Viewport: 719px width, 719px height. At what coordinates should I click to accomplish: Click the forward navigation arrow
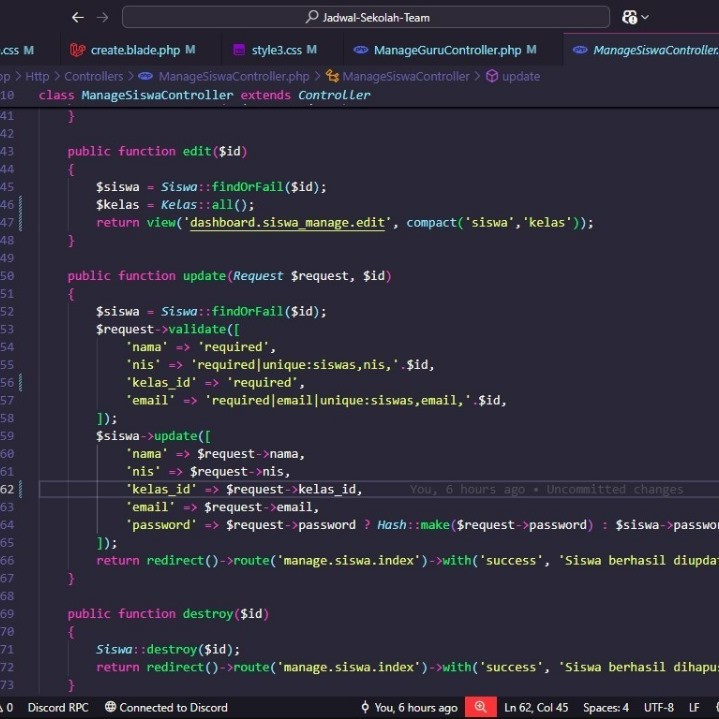point(102,17)
